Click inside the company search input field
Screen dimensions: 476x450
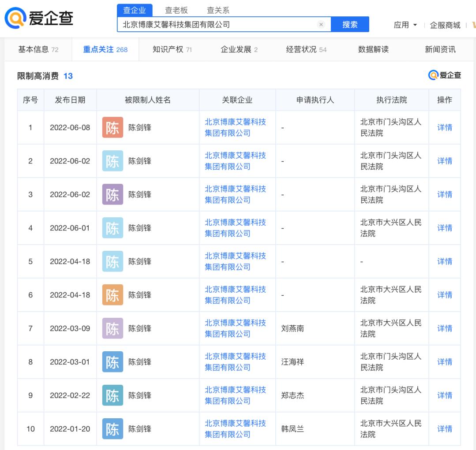pyautogui.click(x=199, y=25)
